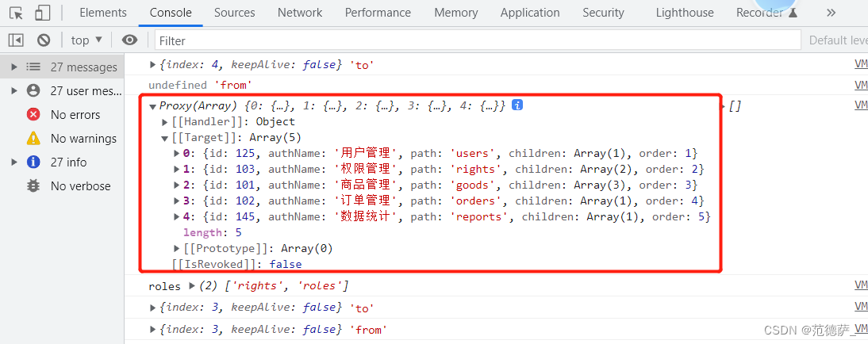868x344 pixels.
Task: Expand the 27 user messages group arrow
Action: click(14, 90)
